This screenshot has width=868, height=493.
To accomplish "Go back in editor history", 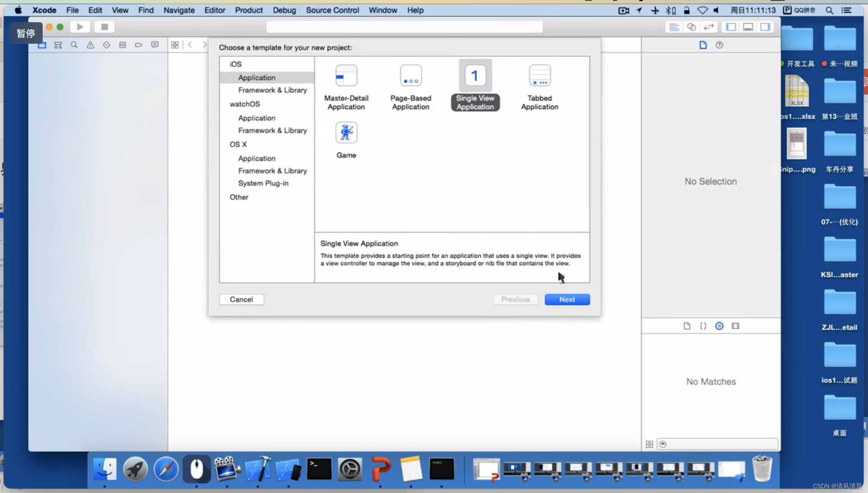I will tap(190, 45).
